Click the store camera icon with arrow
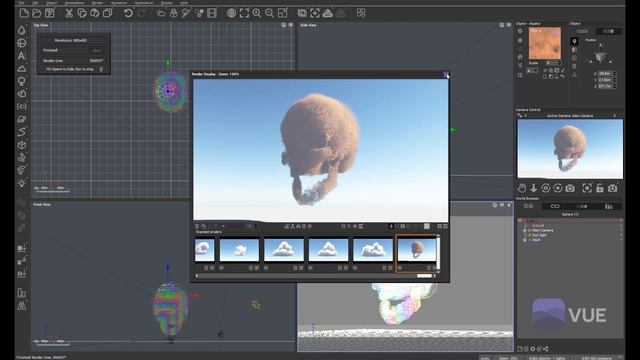 pyautogui.click(x=613, y=188)
